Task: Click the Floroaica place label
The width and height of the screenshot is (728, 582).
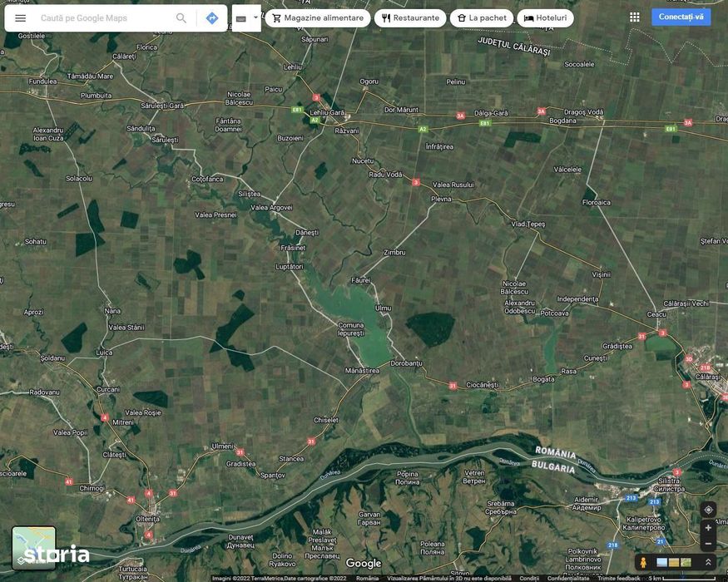Action: 597,202
